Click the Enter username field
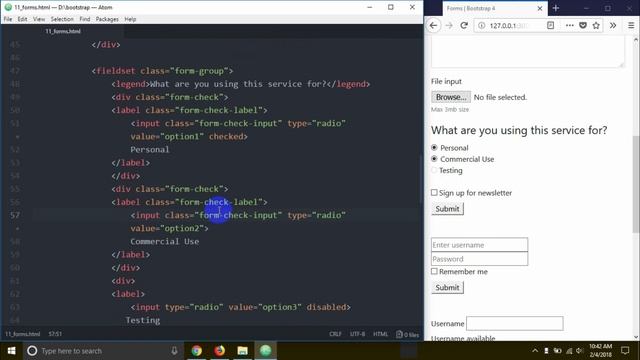This screenshot has width=640, height=360. [x=479, y=244]
